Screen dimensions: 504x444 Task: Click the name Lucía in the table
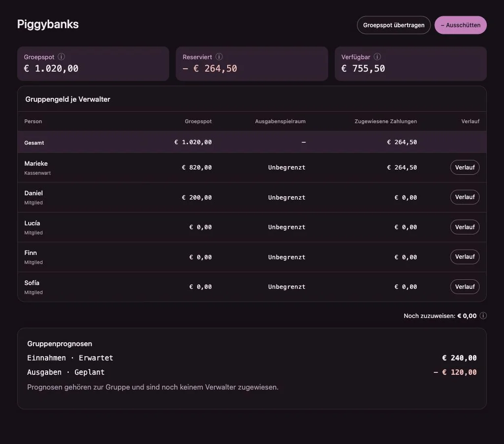(32, 223)
